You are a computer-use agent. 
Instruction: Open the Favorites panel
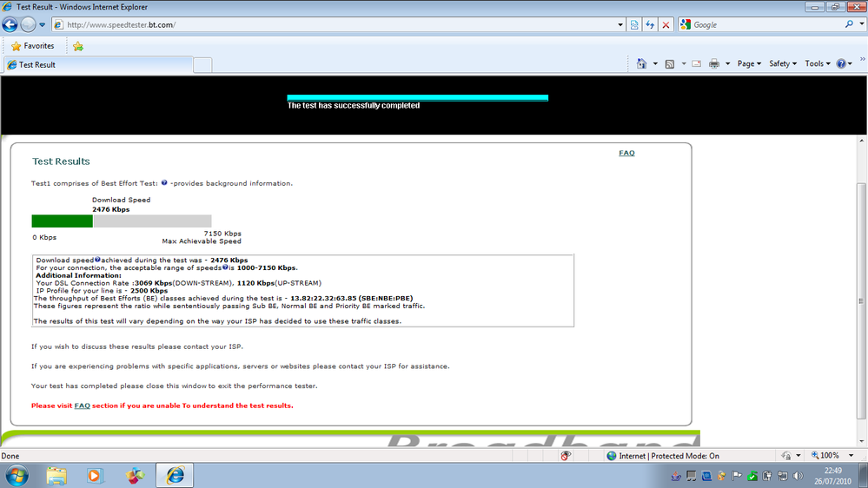(32, 46)
